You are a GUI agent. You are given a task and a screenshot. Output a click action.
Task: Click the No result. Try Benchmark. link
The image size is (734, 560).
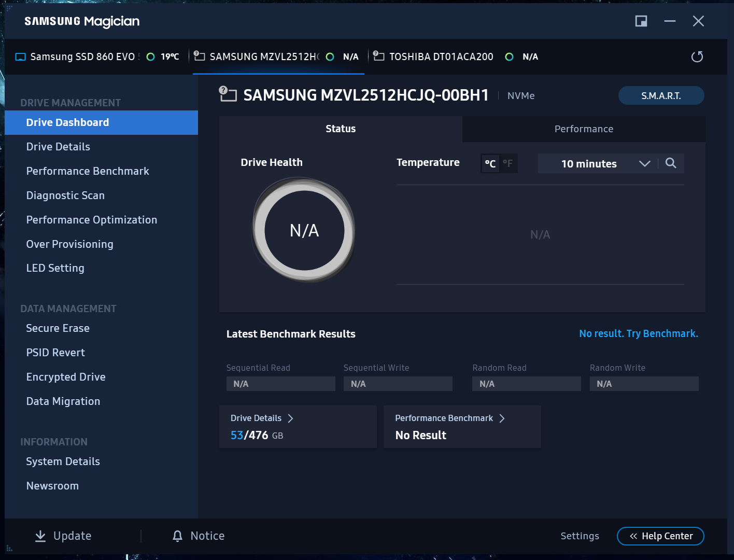tap(639, 334)
